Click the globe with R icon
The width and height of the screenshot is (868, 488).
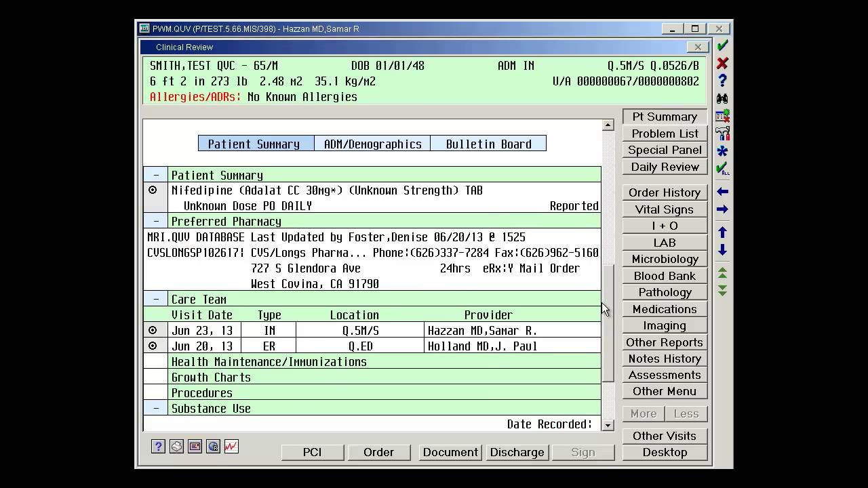tap(213, 447)
